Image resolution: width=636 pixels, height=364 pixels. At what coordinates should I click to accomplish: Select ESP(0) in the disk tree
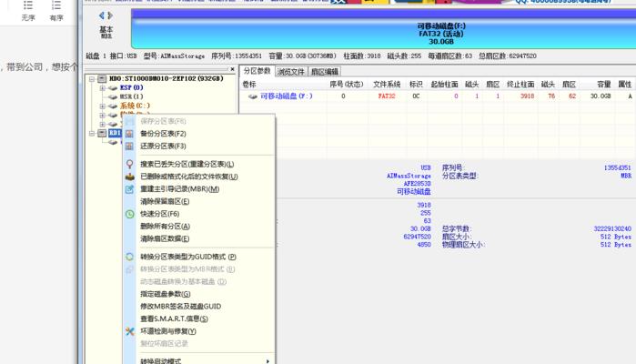click(131, 88)
